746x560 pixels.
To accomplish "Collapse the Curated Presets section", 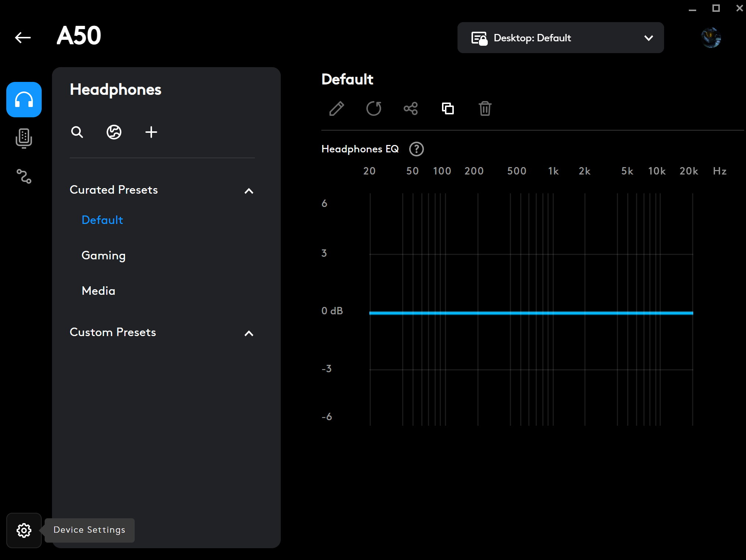I will [x=249, y=191].
